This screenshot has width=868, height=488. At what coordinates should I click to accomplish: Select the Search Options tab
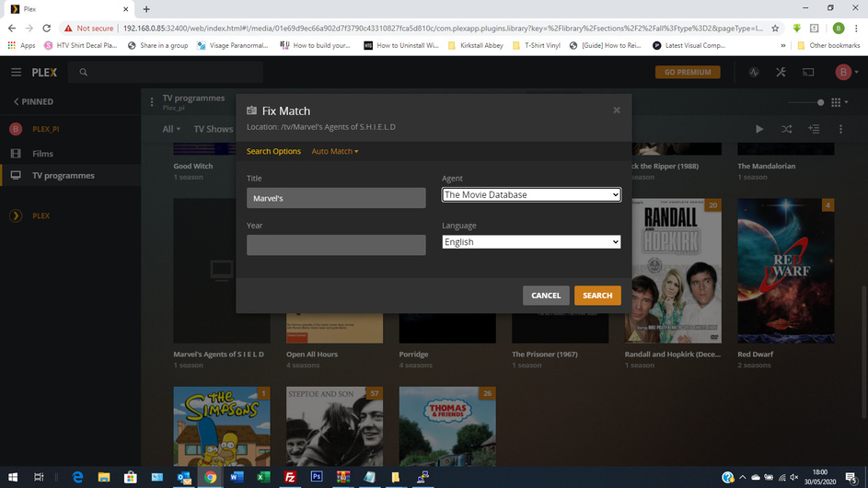pyautogui.click(x=273, y=151)
